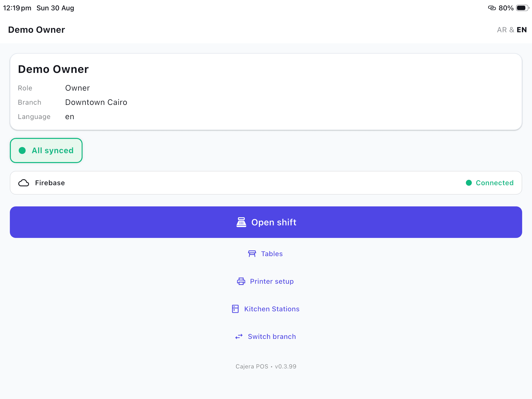
Task: Select the EN language option
Action: click(522, 30)
